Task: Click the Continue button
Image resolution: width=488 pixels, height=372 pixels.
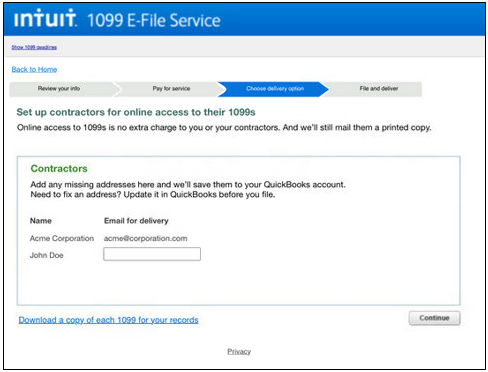Action: 434,318
